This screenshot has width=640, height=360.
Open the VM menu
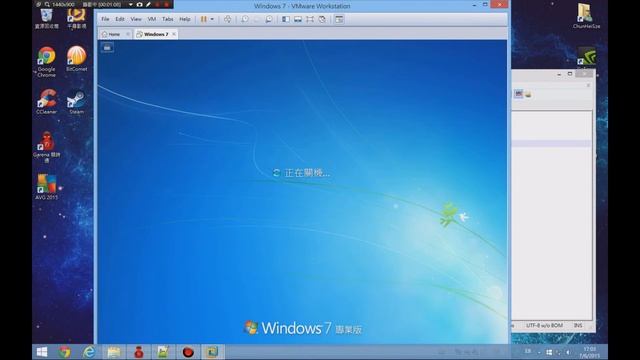(x=152, y=19)
